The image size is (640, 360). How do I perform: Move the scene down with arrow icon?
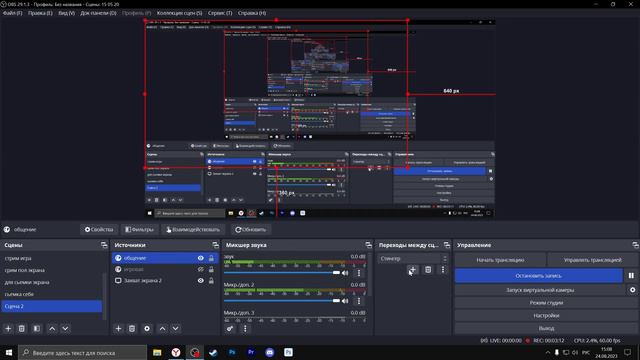click(65, 329)
